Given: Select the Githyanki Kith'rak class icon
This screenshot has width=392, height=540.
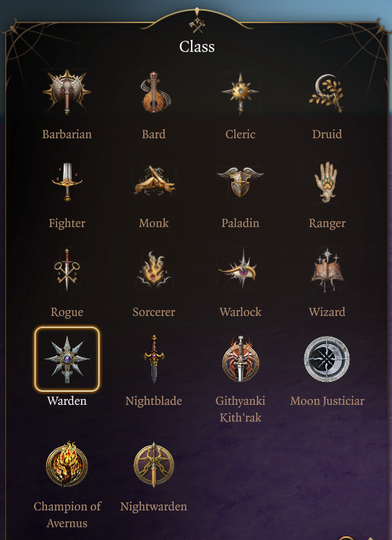Looking at the screenshot, I should point(240,359).
